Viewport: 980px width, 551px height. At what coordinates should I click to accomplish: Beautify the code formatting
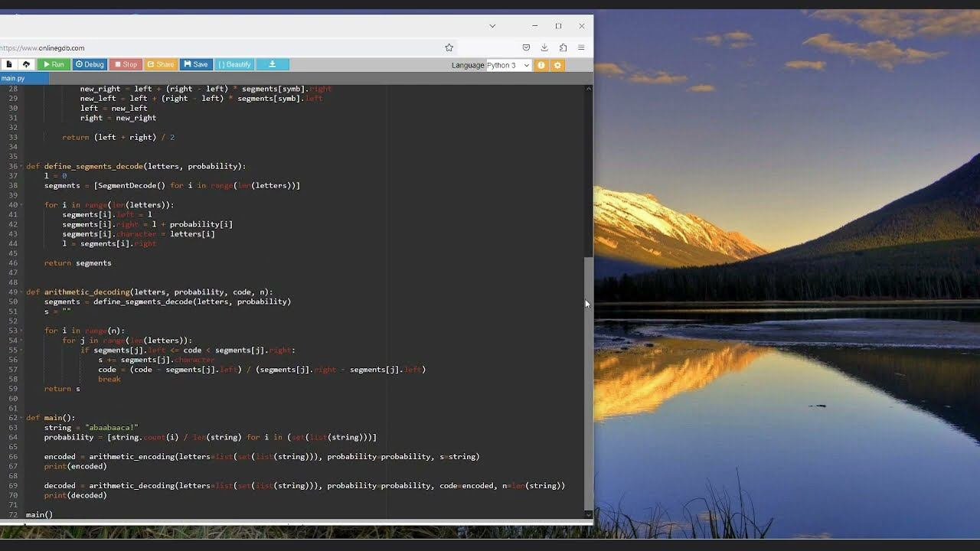(x=234, y=65)
